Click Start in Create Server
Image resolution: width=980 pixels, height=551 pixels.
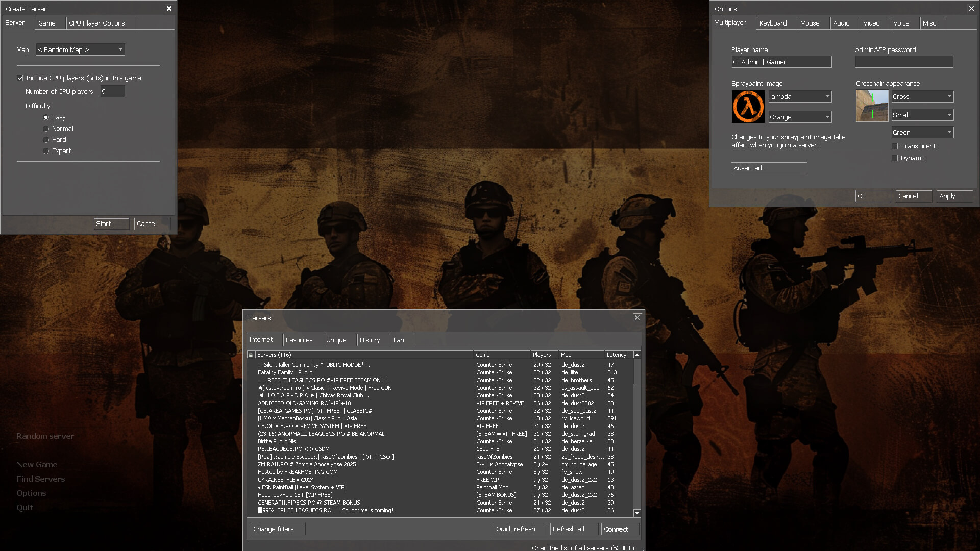pyautogui.click(x=112, y=223)
